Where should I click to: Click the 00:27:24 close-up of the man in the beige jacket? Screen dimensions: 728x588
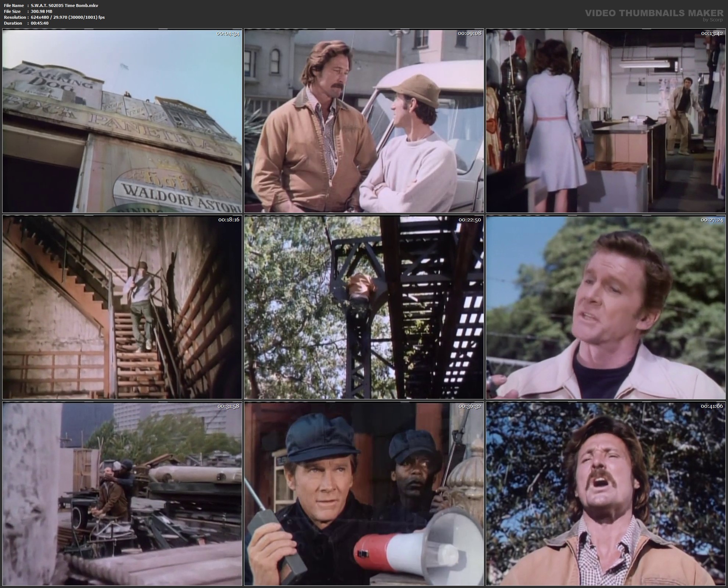pos(606,307)
